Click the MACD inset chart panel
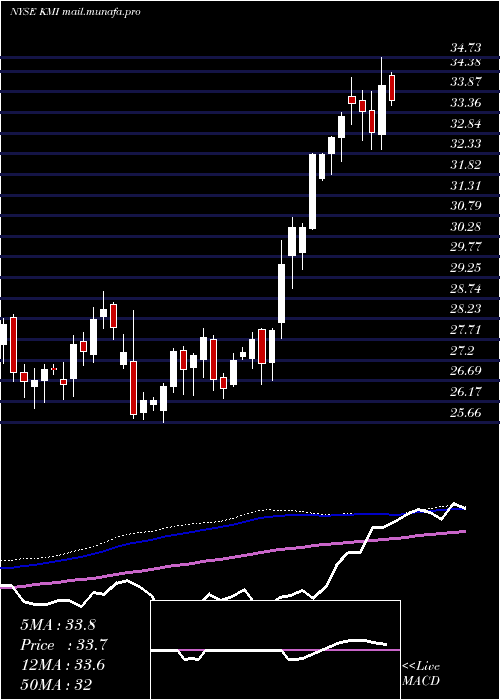 (x=275, y=650)
